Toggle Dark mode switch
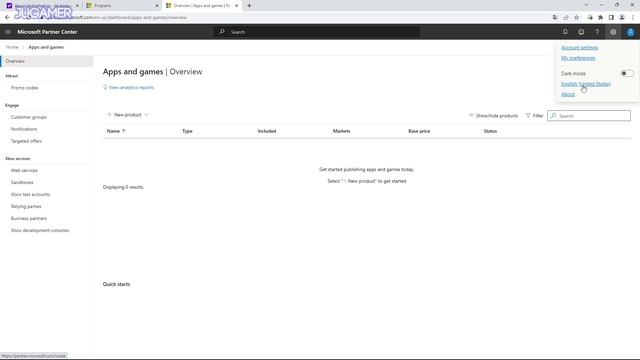Screen dimensions: 640x360 coord(627,73)
